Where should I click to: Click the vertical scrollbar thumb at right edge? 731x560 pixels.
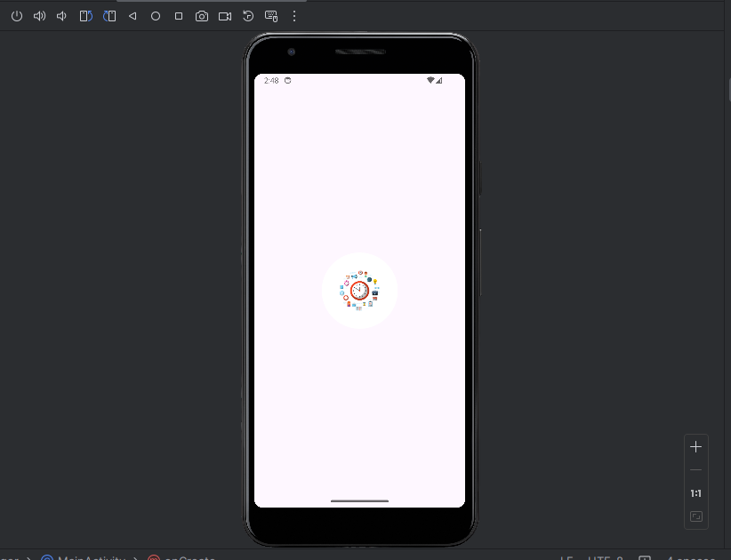point(729,90)
